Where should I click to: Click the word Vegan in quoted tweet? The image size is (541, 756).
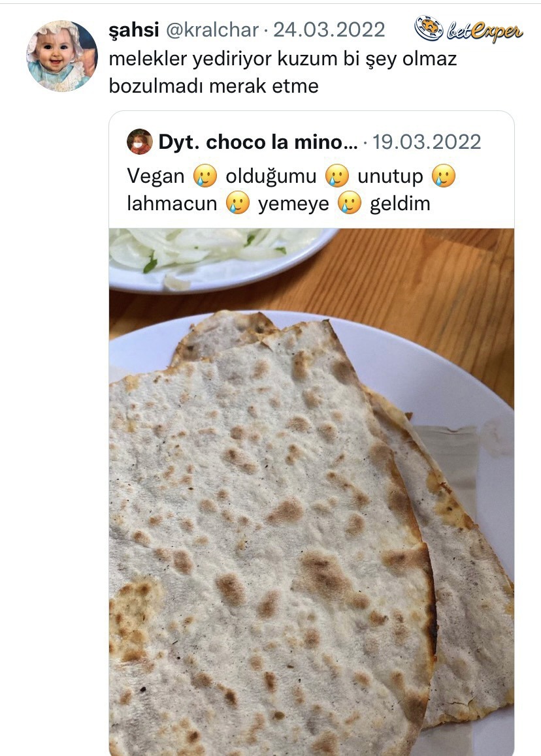point(156,176)
